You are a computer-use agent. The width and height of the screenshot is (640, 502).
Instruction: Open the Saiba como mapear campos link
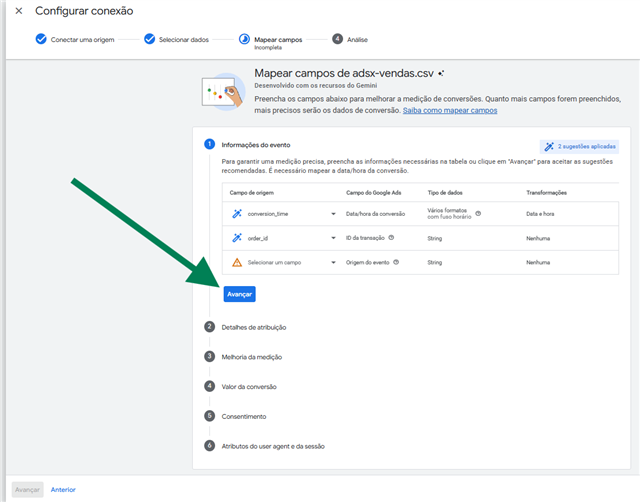[450, 110]
